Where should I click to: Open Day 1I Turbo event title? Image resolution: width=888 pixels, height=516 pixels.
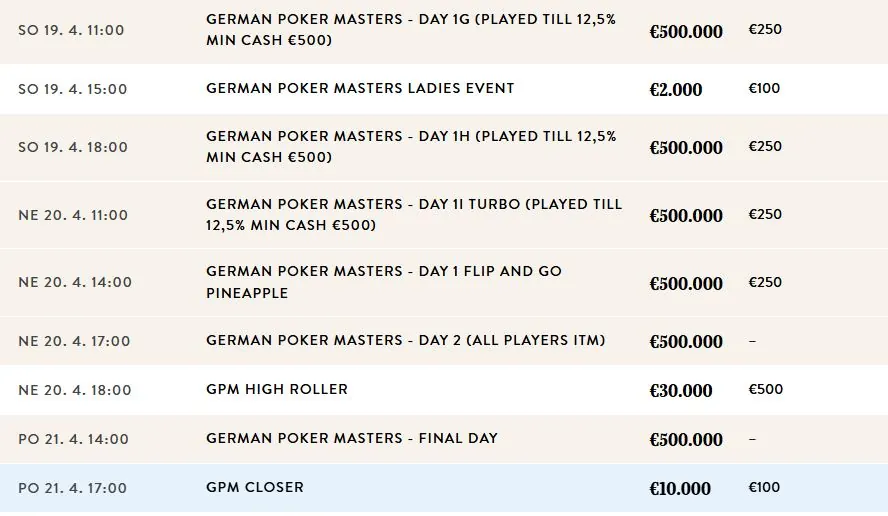414,214
